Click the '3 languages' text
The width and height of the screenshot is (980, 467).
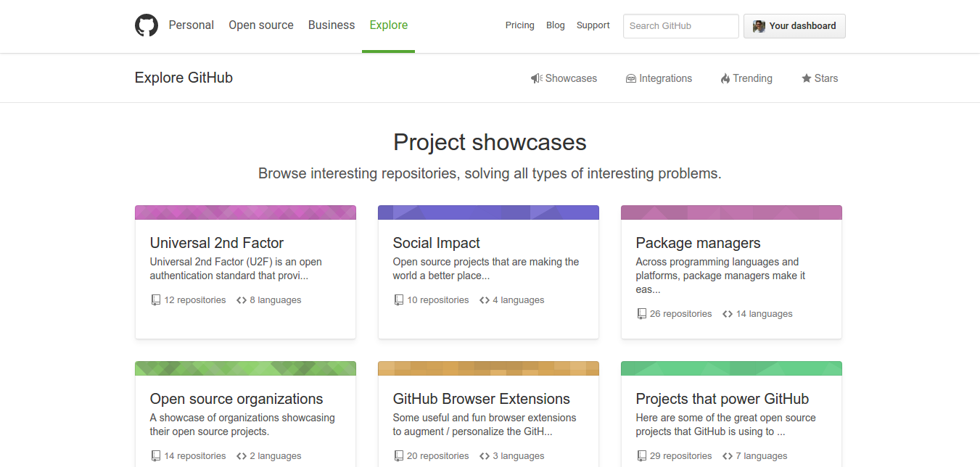tap(519, 456)
